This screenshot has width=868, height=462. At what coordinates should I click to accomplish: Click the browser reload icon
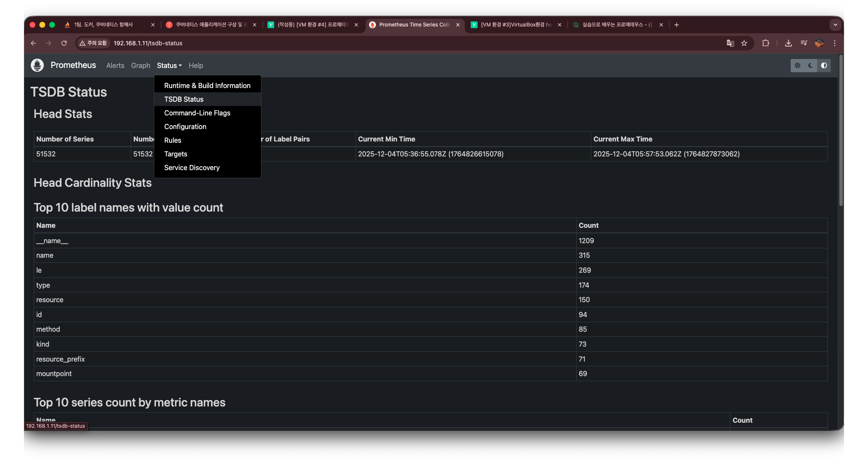coord(64,43)
